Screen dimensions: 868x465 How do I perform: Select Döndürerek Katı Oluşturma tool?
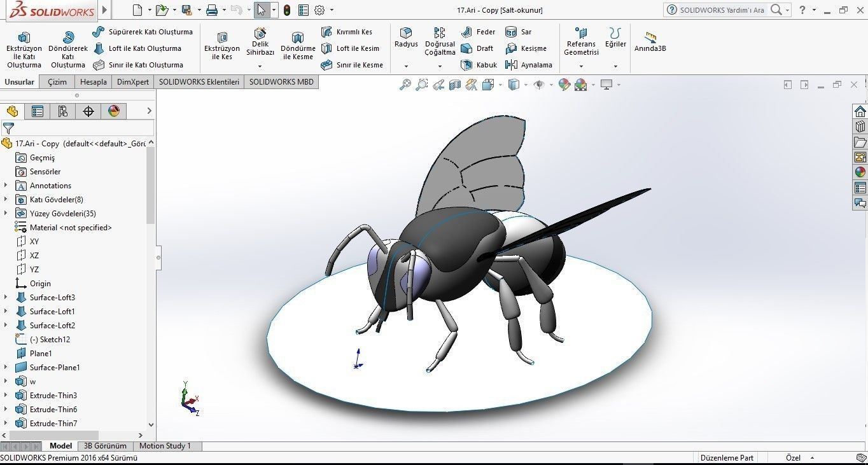[68, 50]
